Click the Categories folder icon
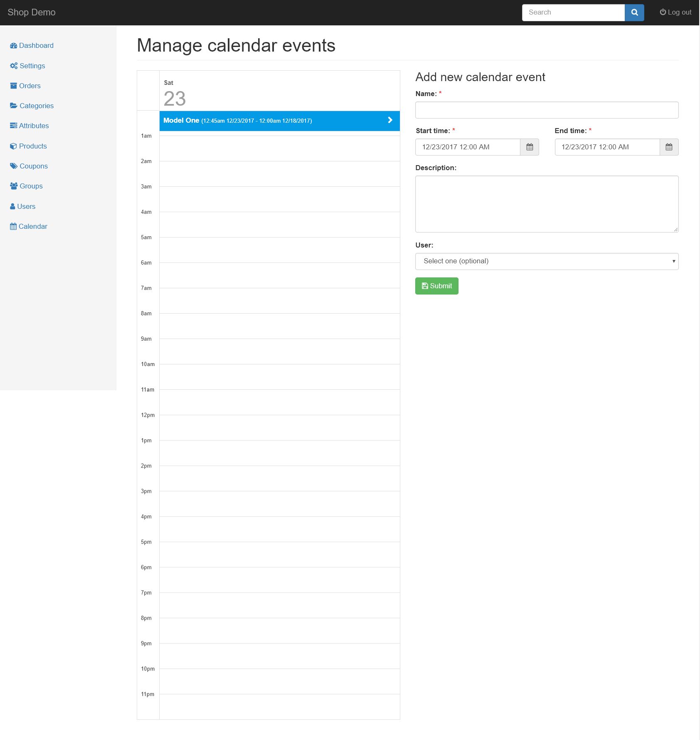This screenshot has height=740, width=700. tap(14, 106)
